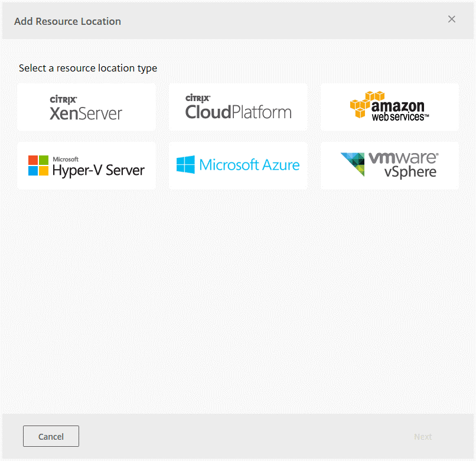Screen dimensions: 476x461
Task: Click the "vmware" wordmark text
Action: coord(403,158)
